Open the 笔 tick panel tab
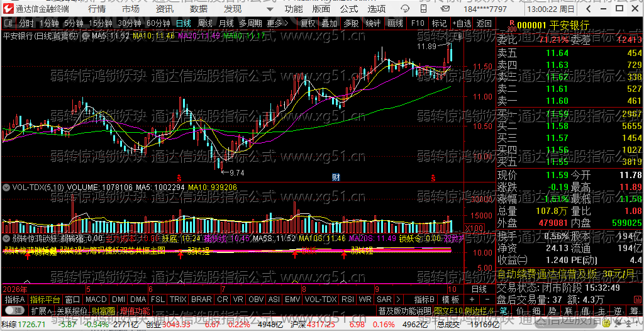This screenshot has width=644, height=331. coord(503,310)
